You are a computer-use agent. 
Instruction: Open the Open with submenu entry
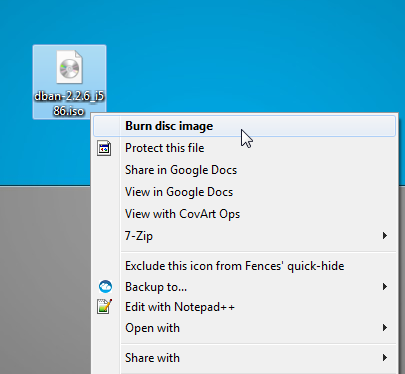point(244,328)
